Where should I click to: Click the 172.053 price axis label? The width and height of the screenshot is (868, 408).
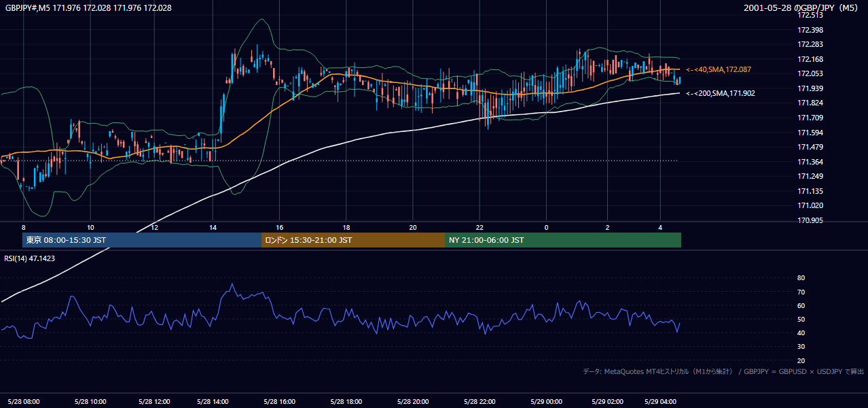coord(810,73)
